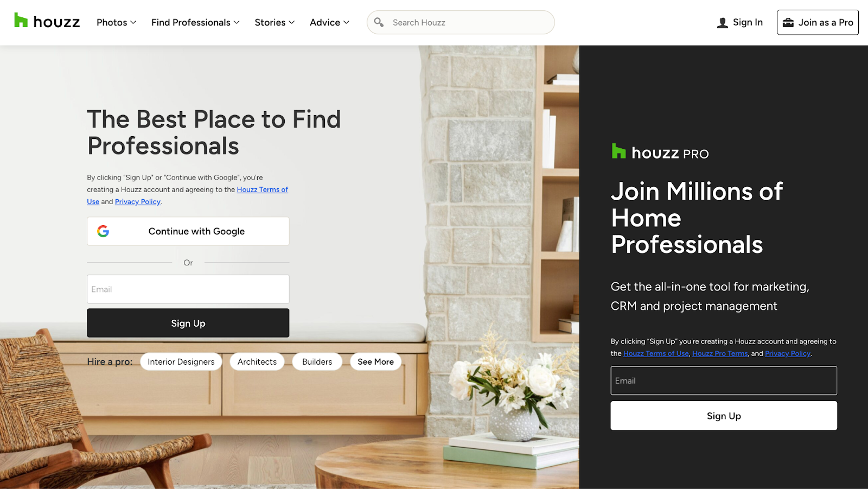The width and height of the screenshot is (868, 489).
Task: Click the black Sign Up button
Action: click(188, 323)
